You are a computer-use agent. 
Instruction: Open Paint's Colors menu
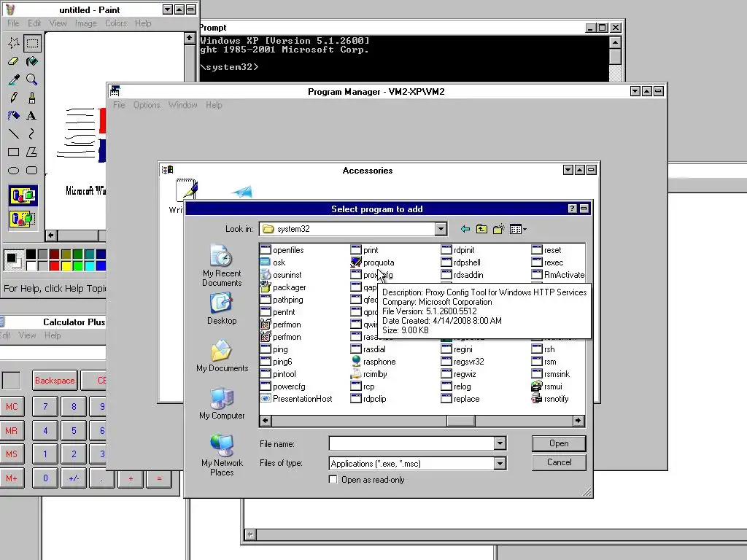click(116, 23)
